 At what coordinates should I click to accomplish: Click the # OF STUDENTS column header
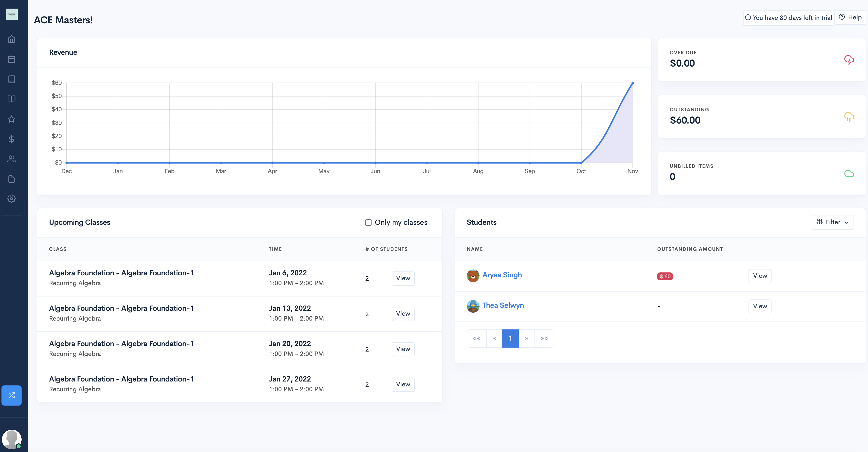386,249
